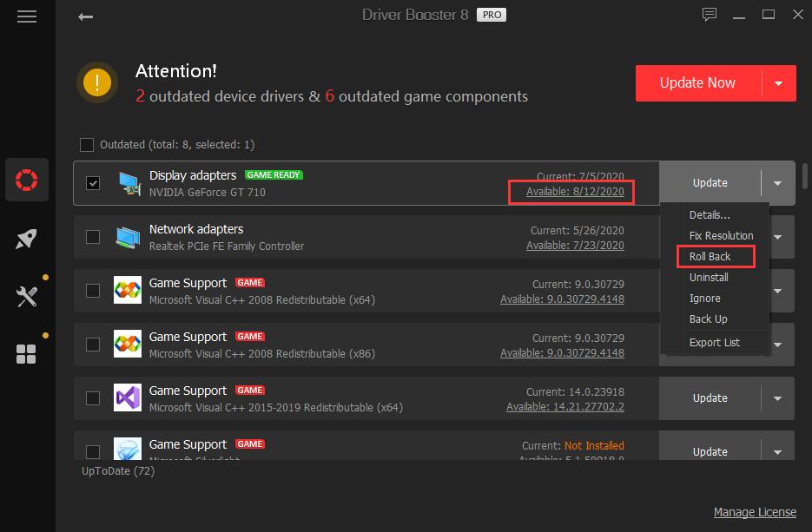This screenshot has height=532, width=812.
Task: Open the Network adapters row dropdown arrow
Action: point(778,237)
